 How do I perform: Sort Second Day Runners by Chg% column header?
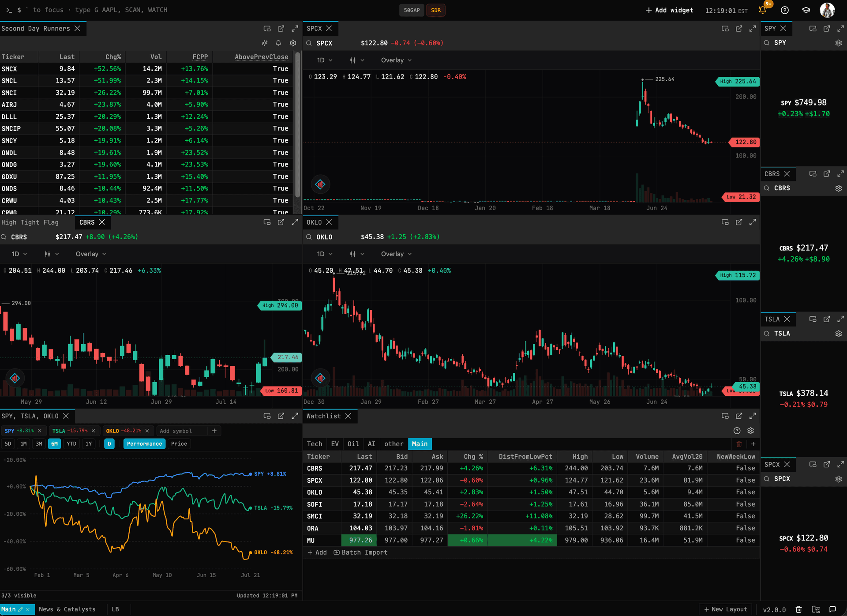113,57
